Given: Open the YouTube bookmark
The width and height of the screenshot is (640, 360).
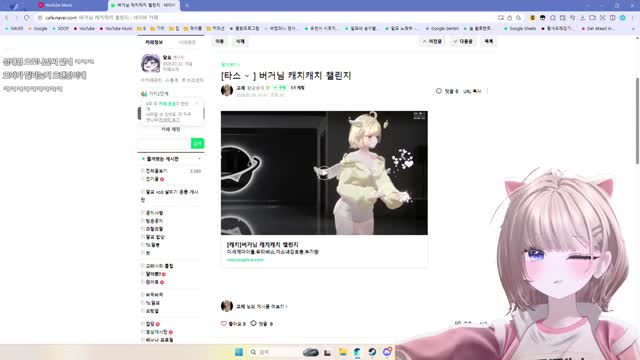Looking at the screenshot, I should (x=84, y=29).
